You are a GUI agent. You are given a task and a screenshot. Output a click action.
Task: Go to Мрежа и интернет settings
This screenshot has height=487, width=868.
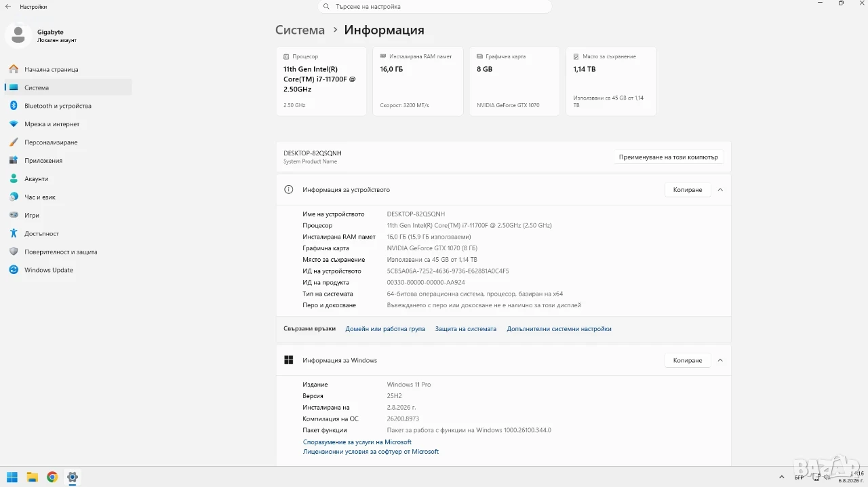point(68,124)
